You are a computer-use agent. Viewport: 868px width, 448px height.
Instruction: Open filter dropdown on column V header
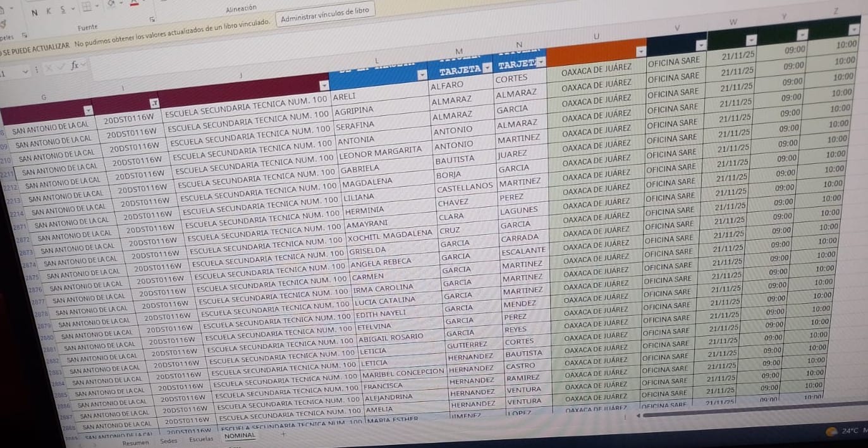[x=700, y=46]
